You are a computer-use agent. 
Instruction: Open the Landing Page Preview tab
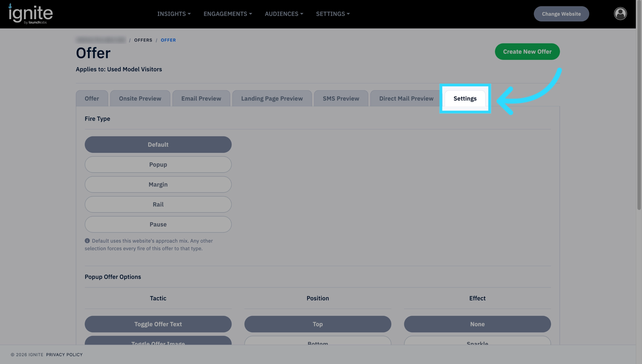pos(272,98)
